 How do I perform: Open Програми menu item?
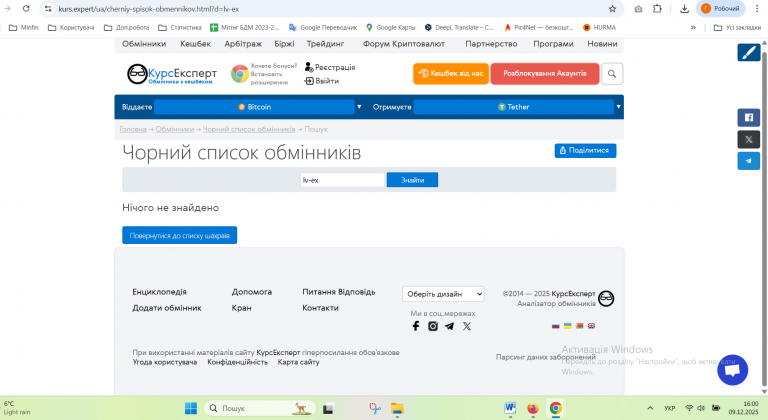553,44
